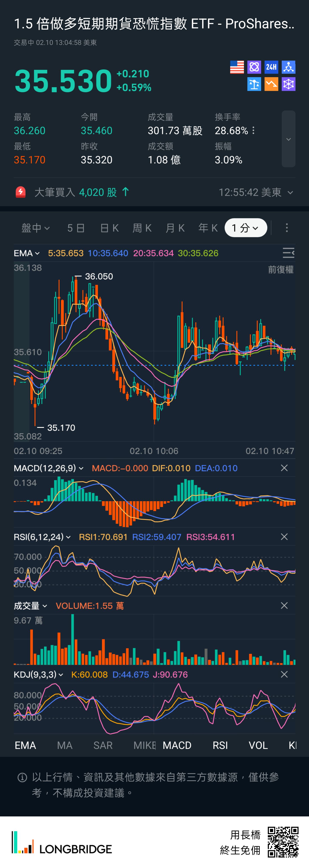The width and height of the screenshot is (309, 868).
Task: Open the 盤中 session dropdown
Action: [x=36, y=228]
